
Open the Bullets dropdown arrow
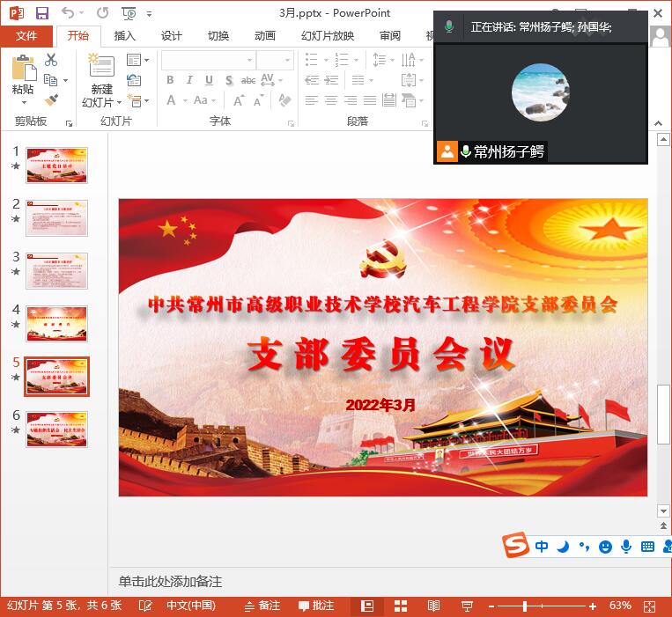pyautogui.click(x=326, y=60)
